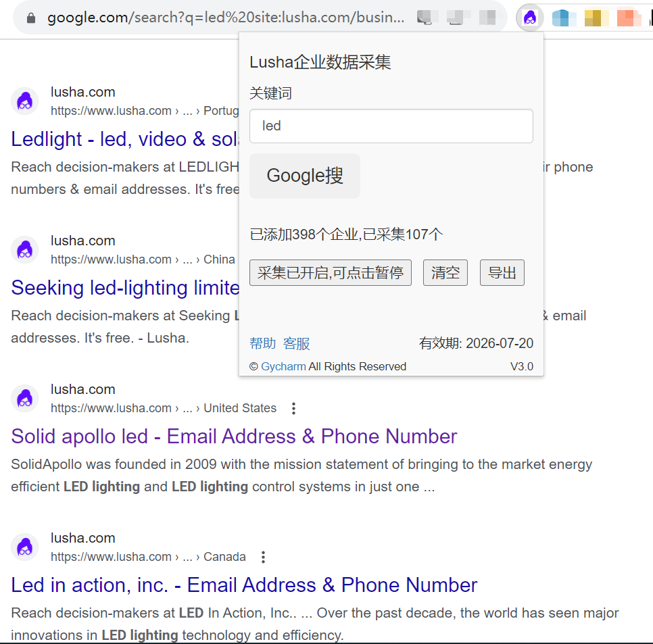653x644 pixels.
Task: Open the Lusha data collector extension icon
Action: coord(529,17)
